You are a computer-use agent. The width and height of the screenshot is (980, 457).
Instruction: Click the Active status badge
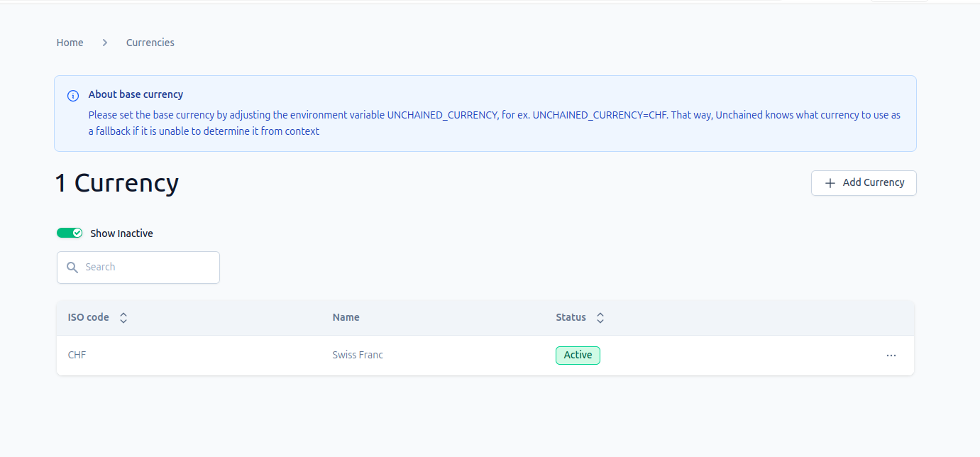578,356
